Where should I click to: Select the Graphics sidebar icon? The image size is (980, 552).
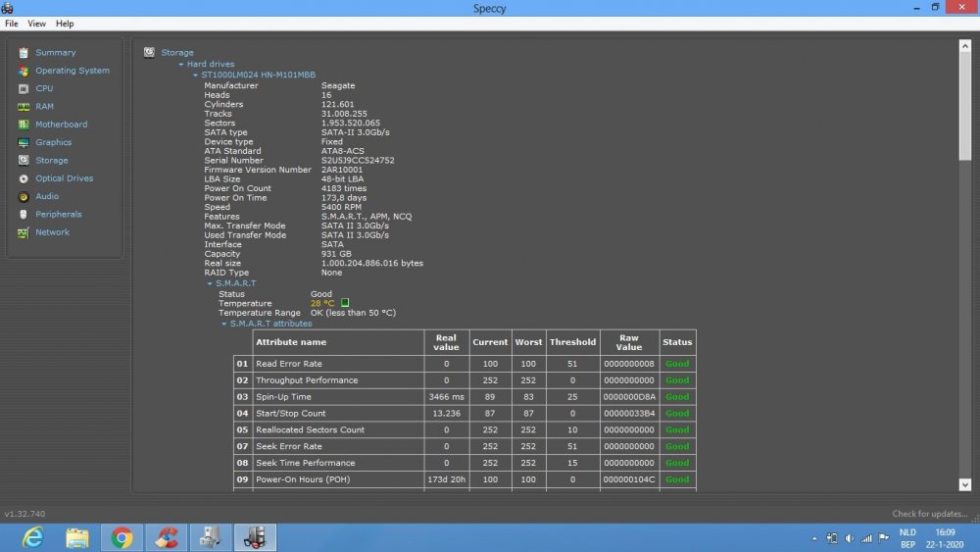coord(24,142)
